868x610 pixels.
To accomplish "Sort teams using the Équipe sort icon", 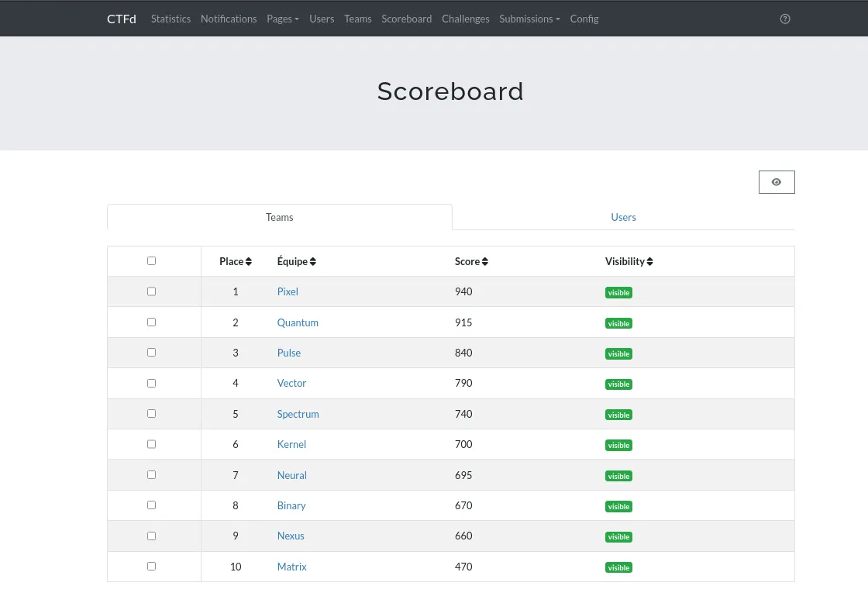I will [313, 261].
